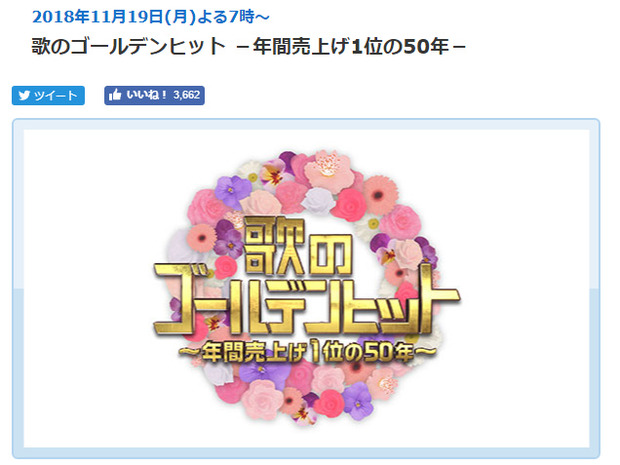Select the 歌のゴールデンヒット page heading
Screen dimensions: 620x465
[x=129, y=46]
